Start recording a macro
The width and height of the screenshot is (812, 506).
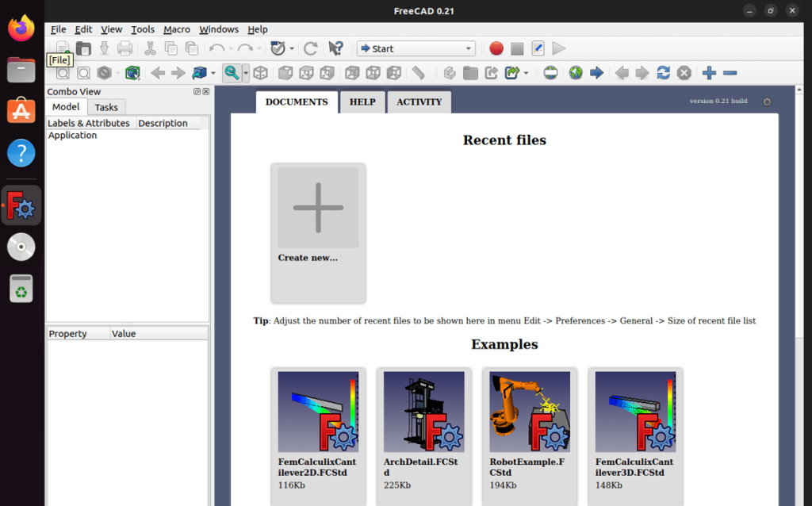coord(496,48)
